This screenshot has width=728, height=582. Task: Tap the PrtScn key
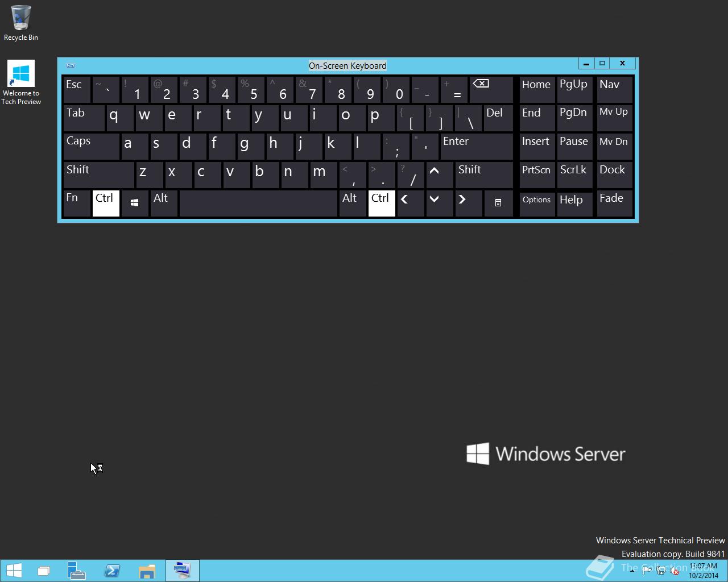point(537,175)
